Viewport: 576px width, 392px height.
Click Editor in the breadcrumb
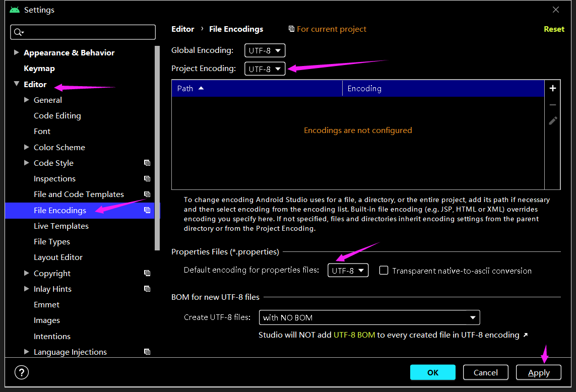(182, 29)
